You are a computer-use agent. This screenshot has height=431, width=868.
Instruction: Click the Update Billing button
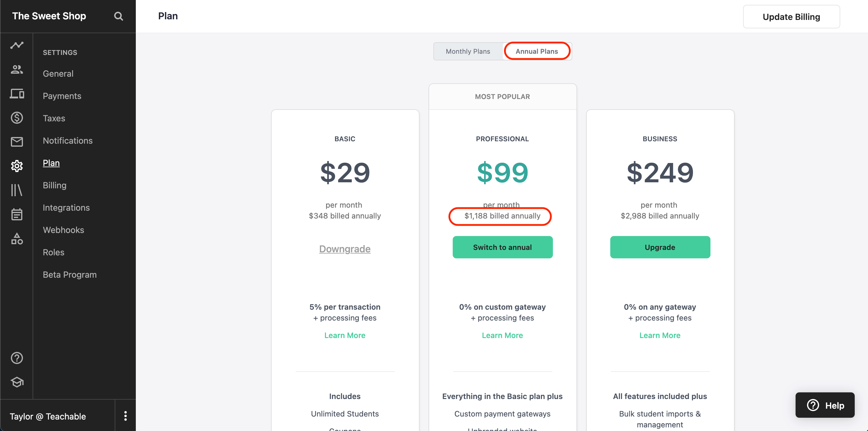(791, 17)
